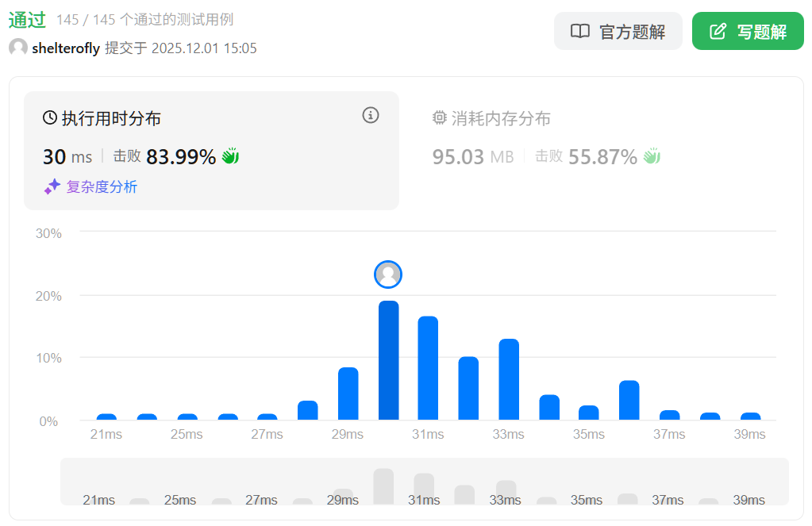Click the sparkle icon next to 复杂度分析
Image resolution: width=812 pixels, height=526 pixels.
pos(52,186)
